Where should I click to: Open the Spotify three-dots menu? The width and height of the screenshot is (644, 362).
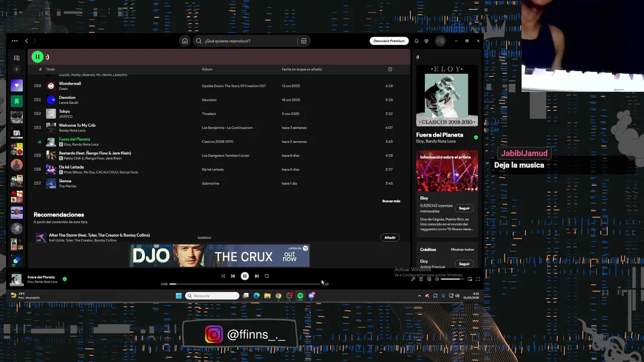tap(15, 41)
